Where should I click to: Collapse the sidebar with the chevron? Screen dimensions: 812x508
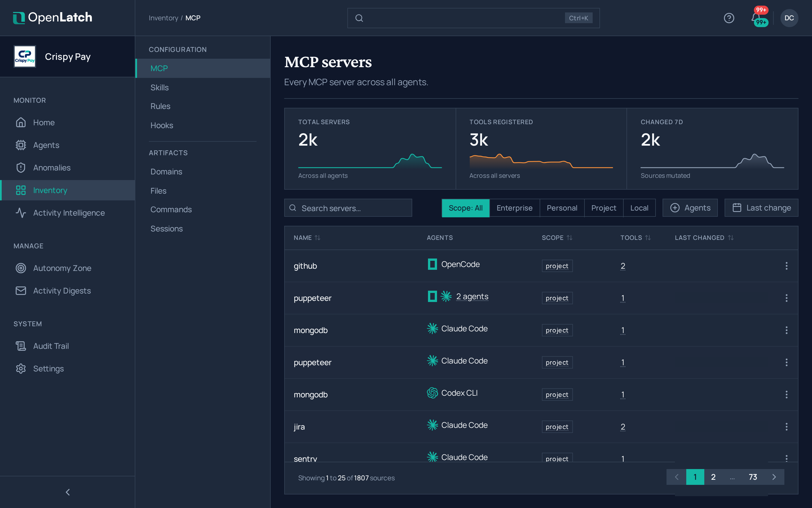[67, 492]
